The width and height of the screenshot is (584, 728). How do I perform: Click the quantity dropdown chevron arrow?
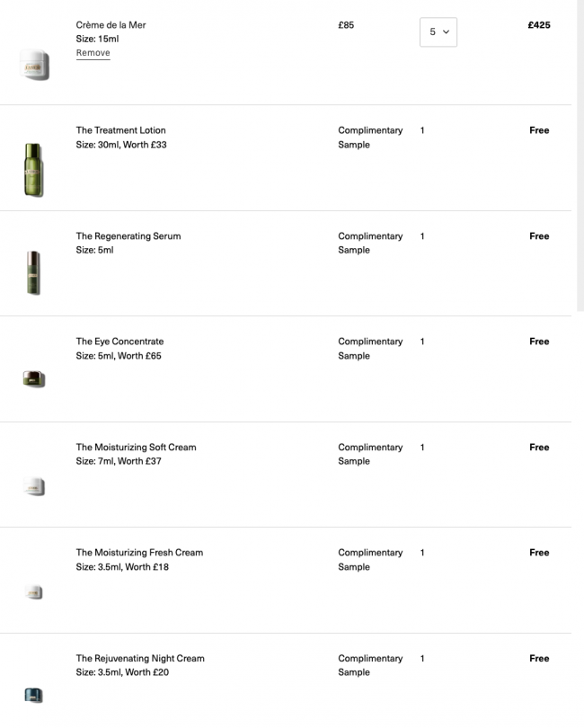(447, 32)
